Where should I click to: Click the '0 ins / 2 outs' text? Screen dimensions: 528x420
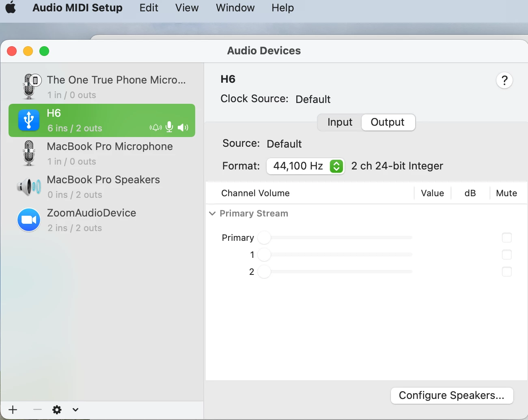click(75, 195)
